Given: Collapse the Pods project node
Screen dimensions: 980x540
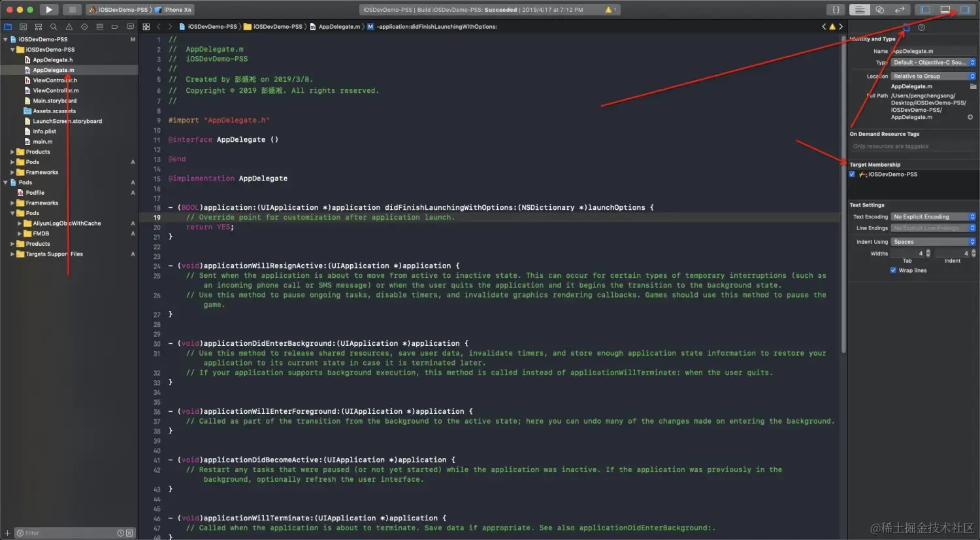Looking at the screenshot, I should point(5,182).
